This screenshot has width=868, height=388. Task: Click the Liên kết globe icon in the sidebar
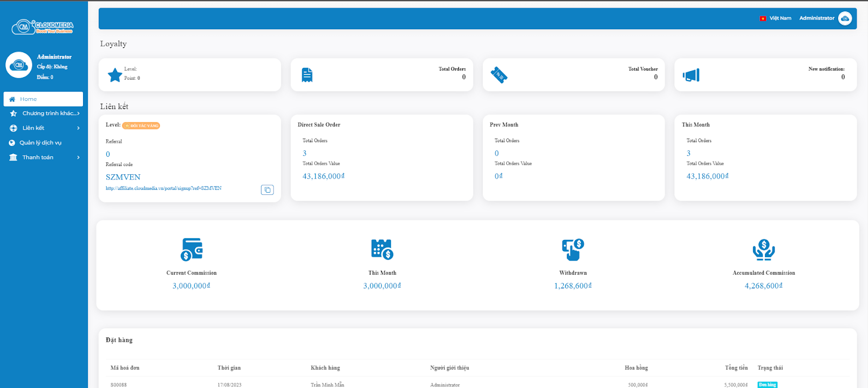(14, 128)
